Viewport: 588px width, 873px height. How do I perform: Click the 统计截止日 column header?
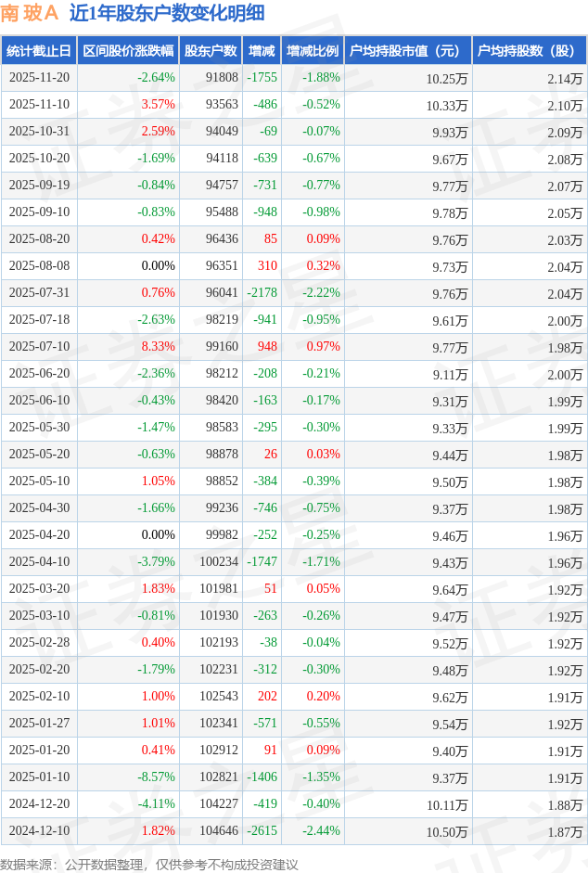coord(39,51)
